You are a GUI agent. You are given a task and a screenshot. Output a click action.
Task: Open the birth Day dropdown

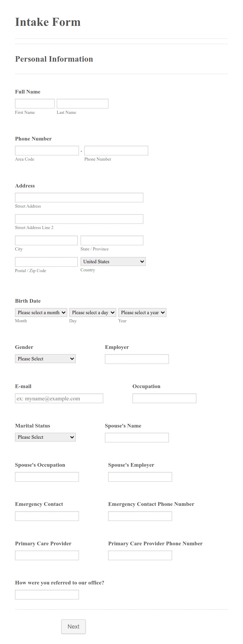click(x=92, y=312)
